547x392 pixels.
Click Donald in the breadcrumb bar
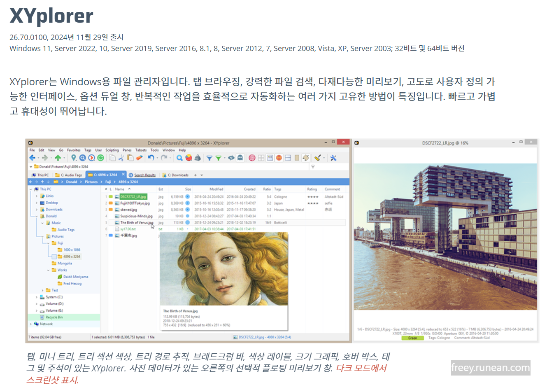point(72,182)
